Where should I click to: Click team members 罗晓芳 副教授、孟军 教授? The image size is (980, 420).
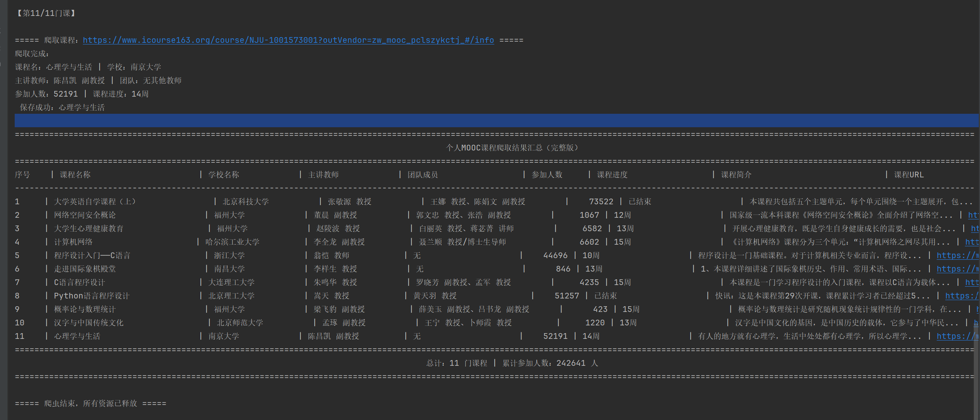coord(463,282)
